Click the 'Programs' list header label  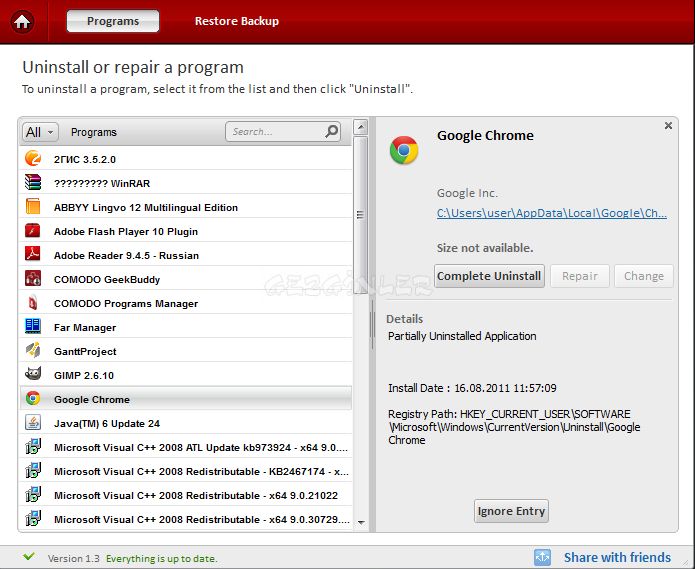point(94,132)
